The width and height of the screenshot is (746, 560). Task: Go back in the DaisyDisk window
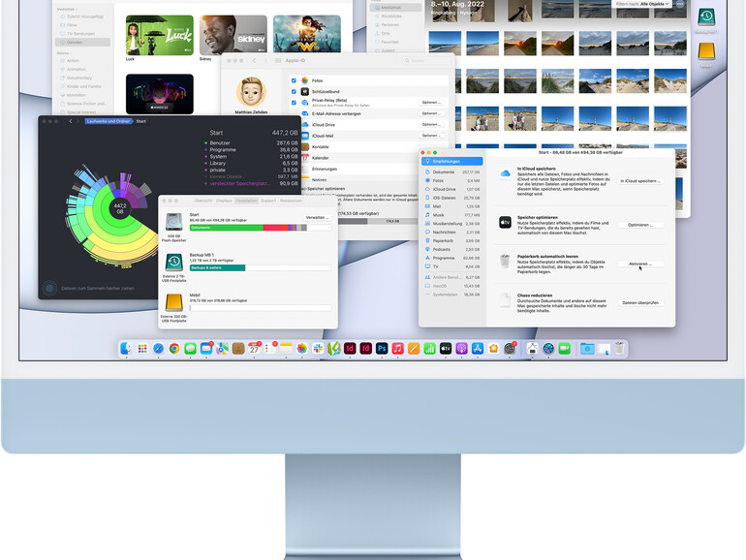[x=71, y=121]
